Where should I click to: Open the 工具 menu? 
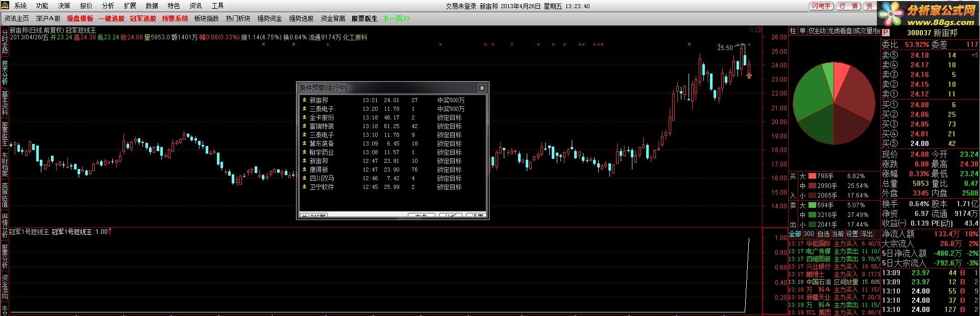(x=218, y=6)
